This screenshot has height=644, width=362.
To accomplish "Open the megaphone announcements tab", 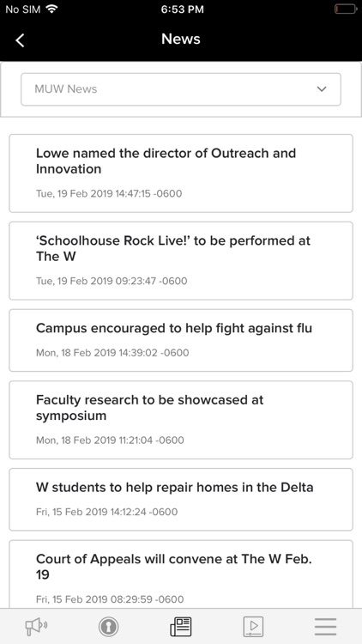I will [x=36, y=627].
